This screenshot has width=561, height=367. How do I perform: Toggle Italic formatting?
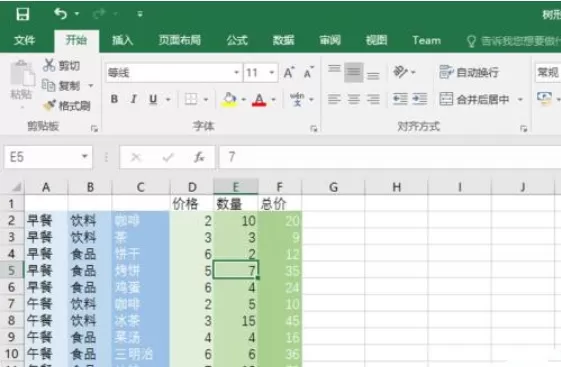click(x=133, y=99)
